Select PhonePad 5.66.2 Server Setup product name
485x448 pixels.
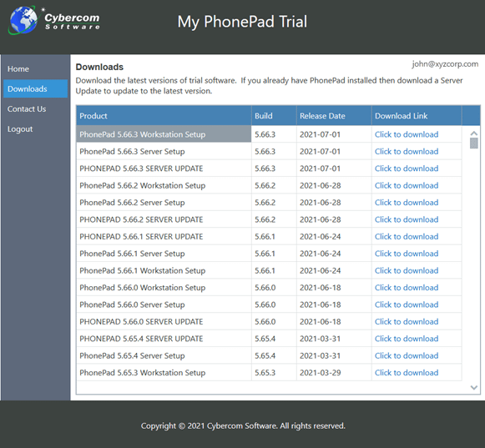(132, 203)
